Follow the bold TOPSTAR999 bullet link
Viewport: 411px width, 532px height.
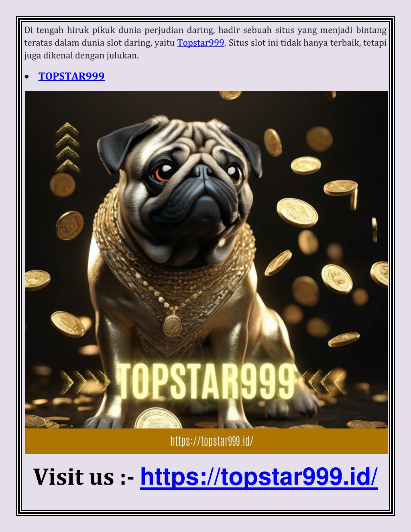pyautogui.click(x=71, y=76)
